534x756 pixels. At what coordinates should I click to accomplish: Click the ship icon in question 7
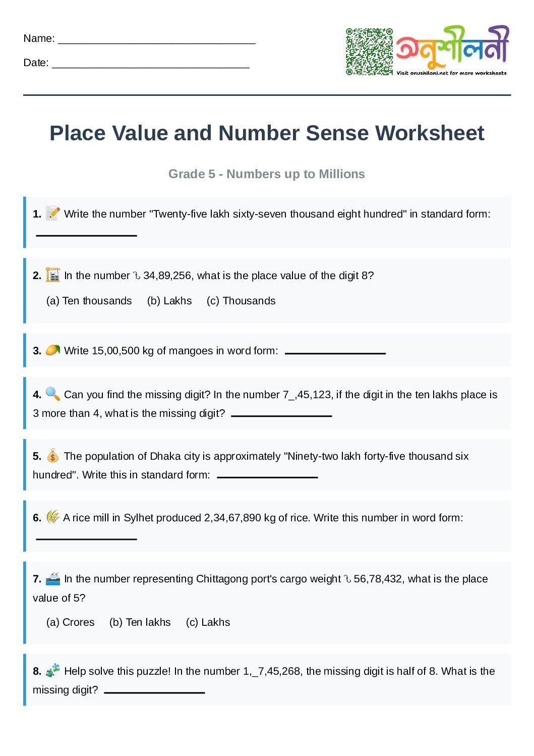52,578
